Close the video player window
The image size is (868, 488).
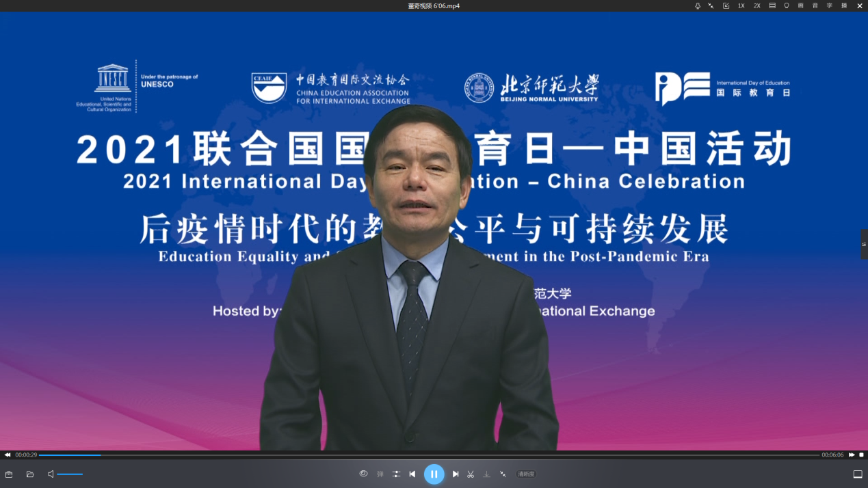pos(860,6)
